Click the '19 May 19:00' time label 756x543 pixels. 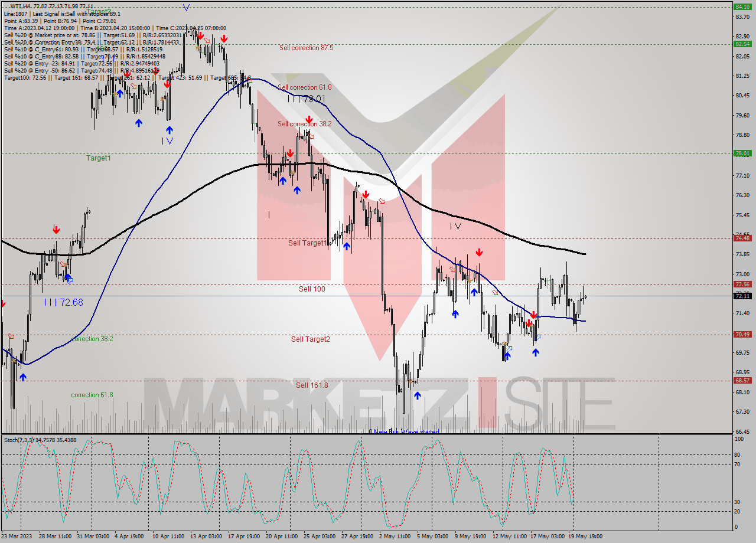[585, 537]
